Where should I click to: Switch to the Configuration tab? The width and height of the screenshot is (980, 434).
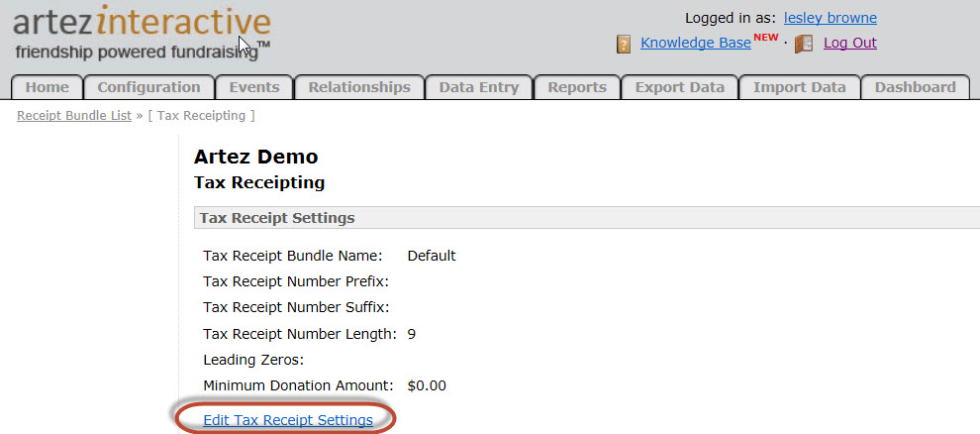pos(148,87)
